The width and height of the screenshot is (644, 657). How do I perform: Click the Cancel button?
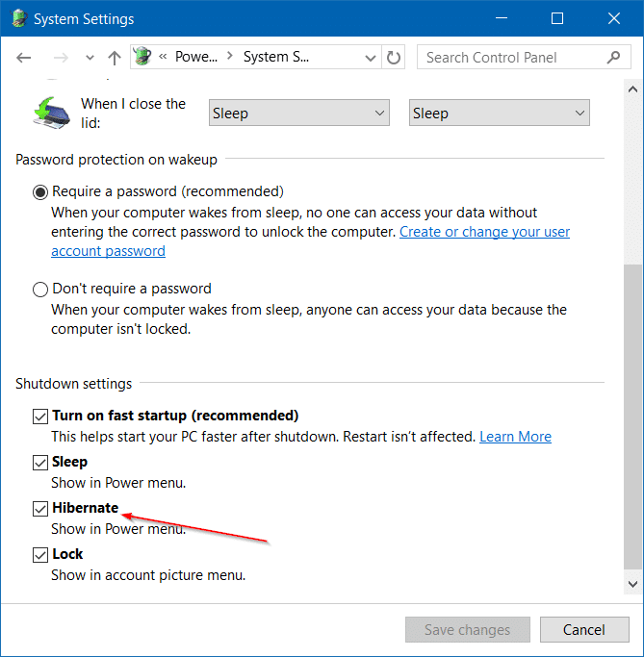coord(584,629)
